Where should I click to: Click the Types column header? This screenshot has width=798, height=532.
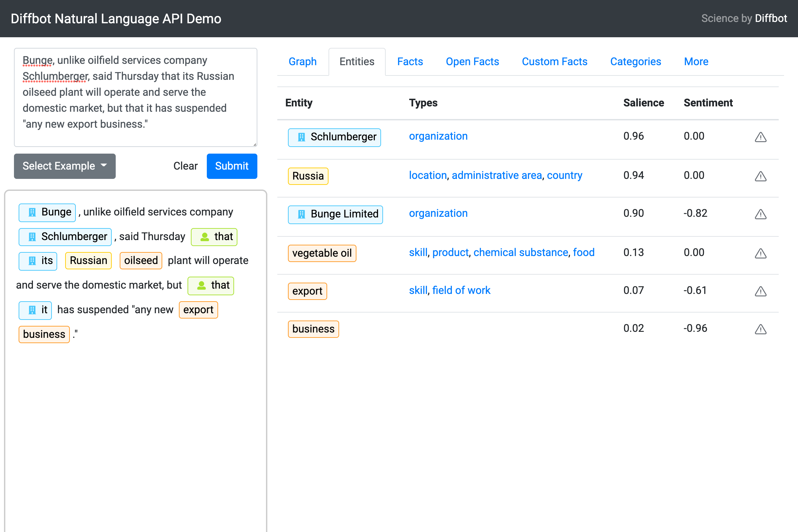(423, 103)
